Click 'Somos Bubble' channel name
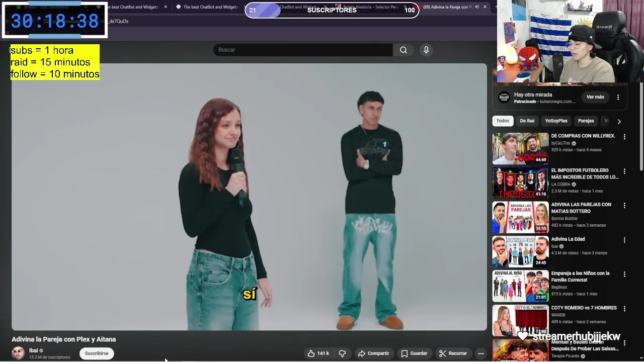The height and width of the screenshot is (362, 644). click(x=565, y=219)
